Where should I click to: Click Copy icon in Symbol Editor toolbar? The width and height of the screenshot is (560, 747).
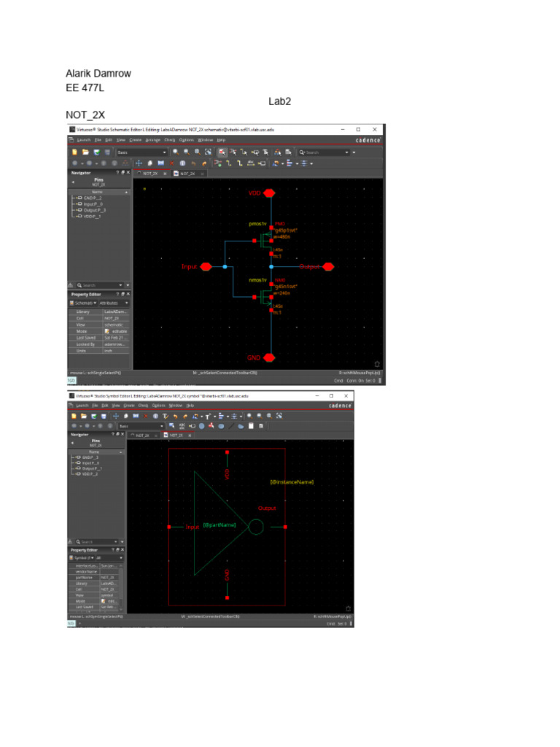(125, 416)
